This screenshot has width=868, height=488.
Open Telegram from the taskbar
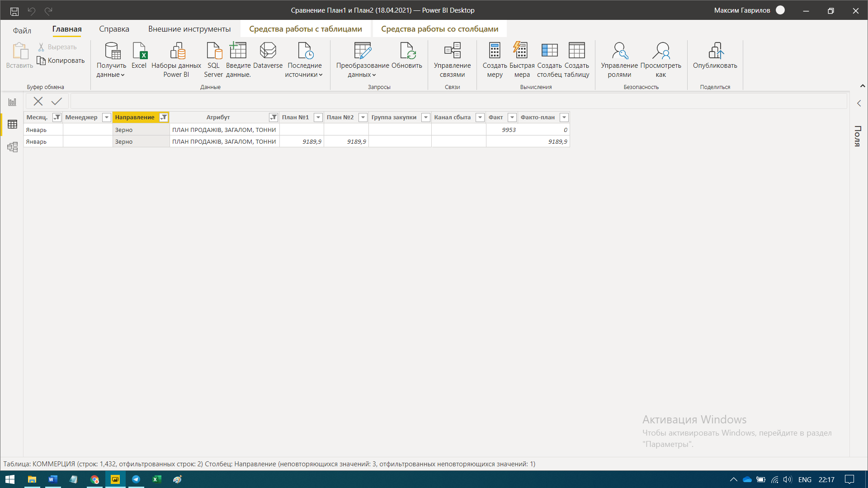pyautogui.click(x=136, y=479)
